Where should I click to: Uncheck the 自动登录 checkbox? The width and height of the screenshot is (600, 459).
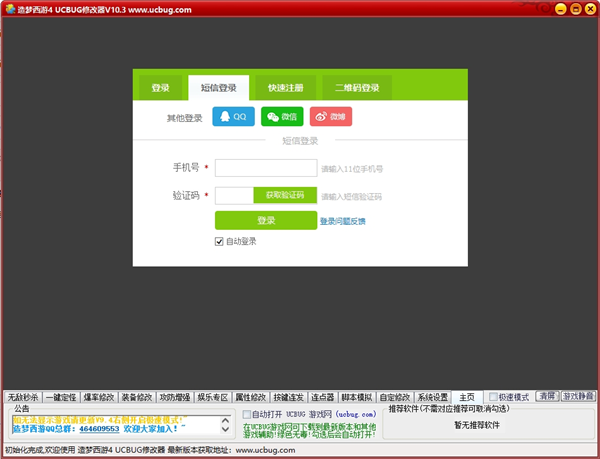click(x=219, y=241)
